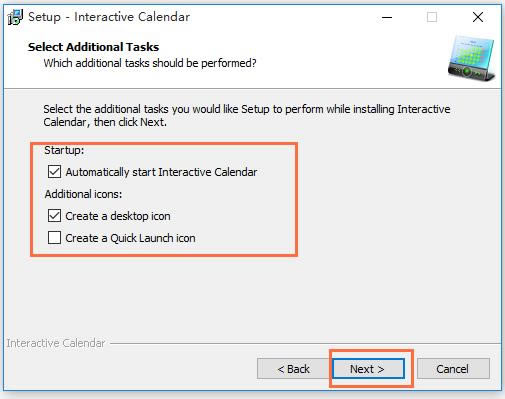
Task: Click the 'Create a desktop icon' label text
Action: pos(118,216)
